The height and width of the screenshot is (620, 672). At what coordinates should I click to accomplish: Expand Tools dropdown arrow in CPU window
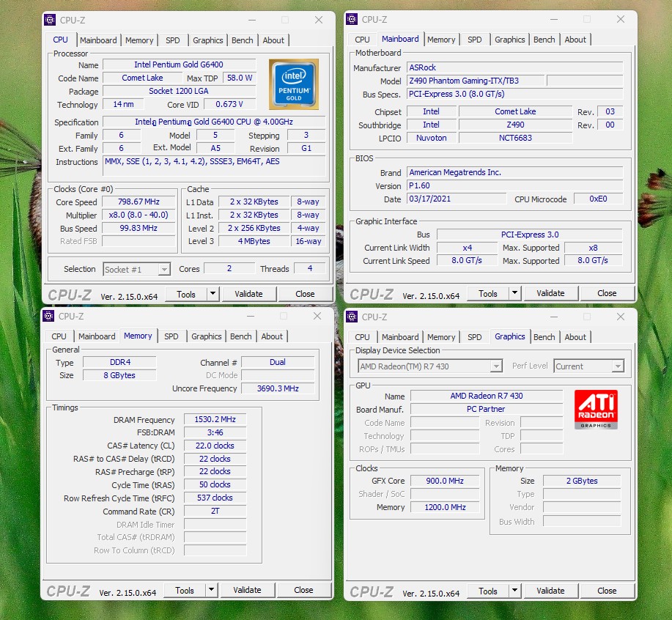pos(213,294)
